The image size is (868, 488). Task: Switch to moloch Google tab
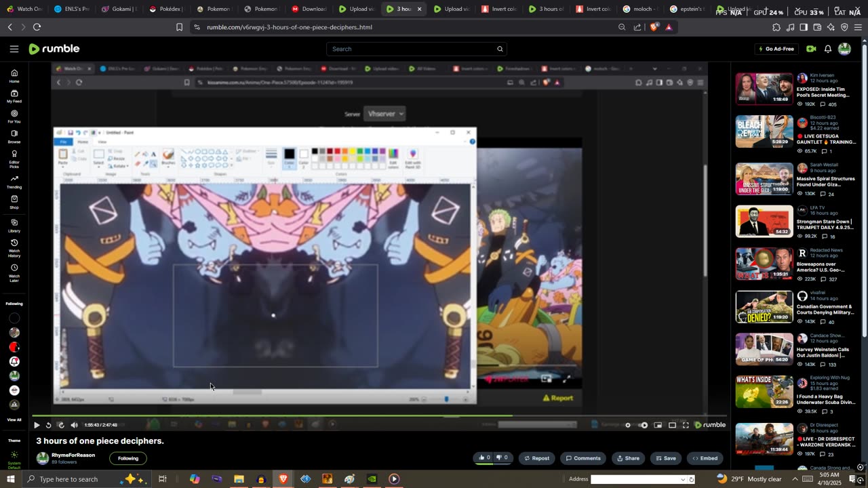pyautogui.click(x=642, y=9)
